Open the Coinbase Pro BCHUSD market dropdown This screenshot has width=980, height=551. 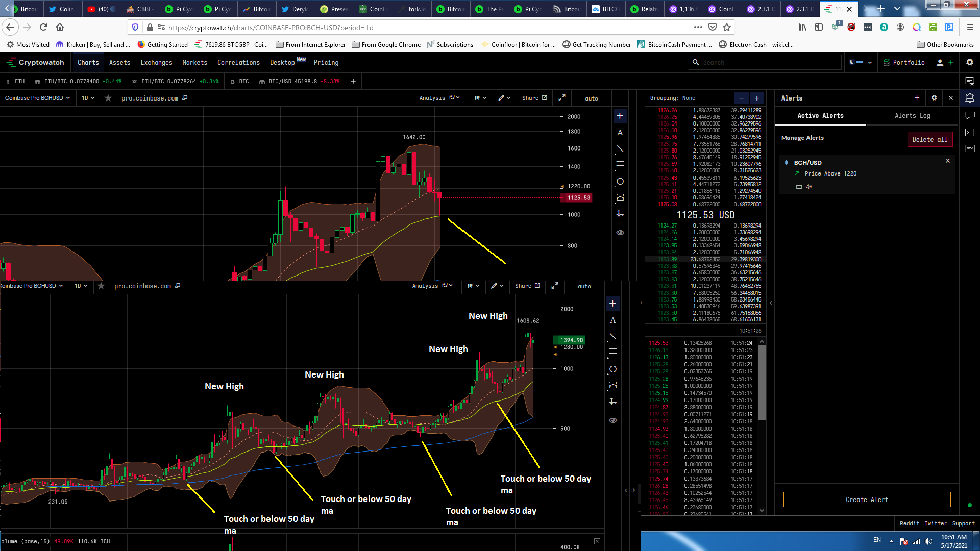click(x=38, y=98)
